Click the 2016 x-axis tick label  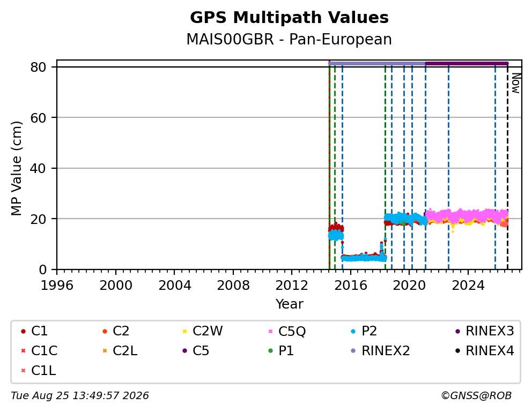351,286
